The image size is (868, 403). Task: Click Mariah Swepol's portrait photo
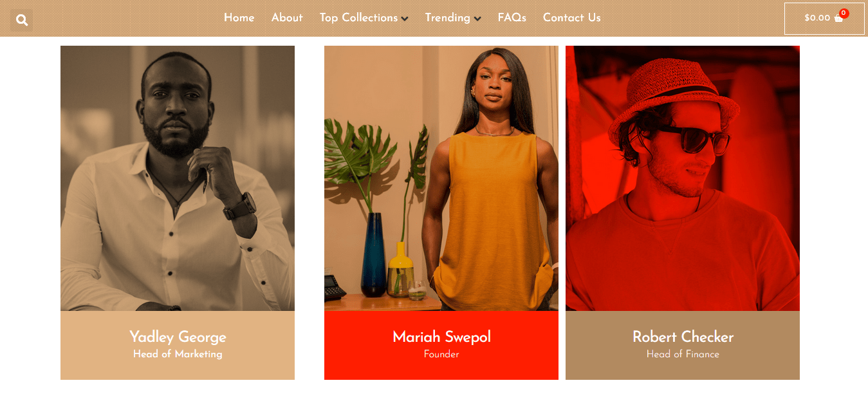[441, 178]
